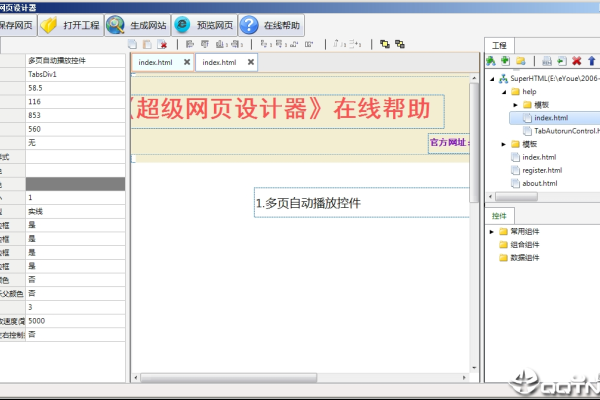
Task: Select about.html in the project tree
Action: coord(540,183)
